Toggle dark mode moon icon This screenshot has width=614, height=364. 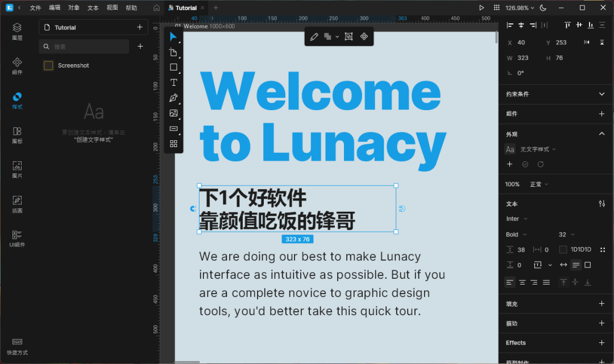543,8
